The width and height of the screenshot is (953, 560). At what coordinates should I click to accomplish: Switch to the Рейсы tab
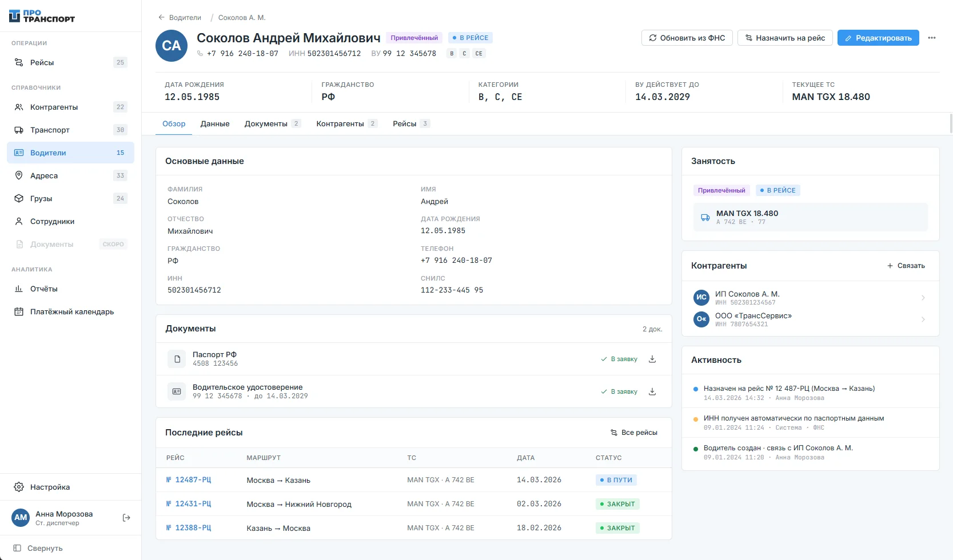411,123
